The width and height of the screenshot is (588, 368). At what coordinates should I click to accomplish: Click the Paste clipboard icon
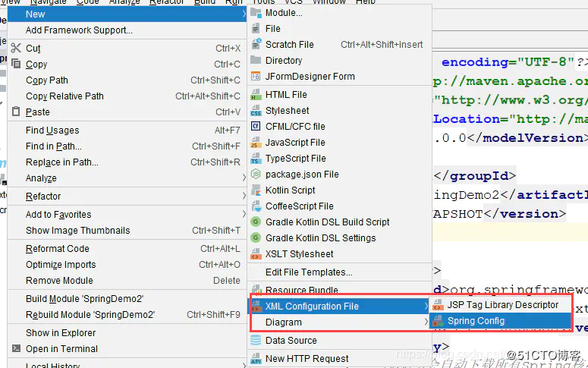click(16, 112)
